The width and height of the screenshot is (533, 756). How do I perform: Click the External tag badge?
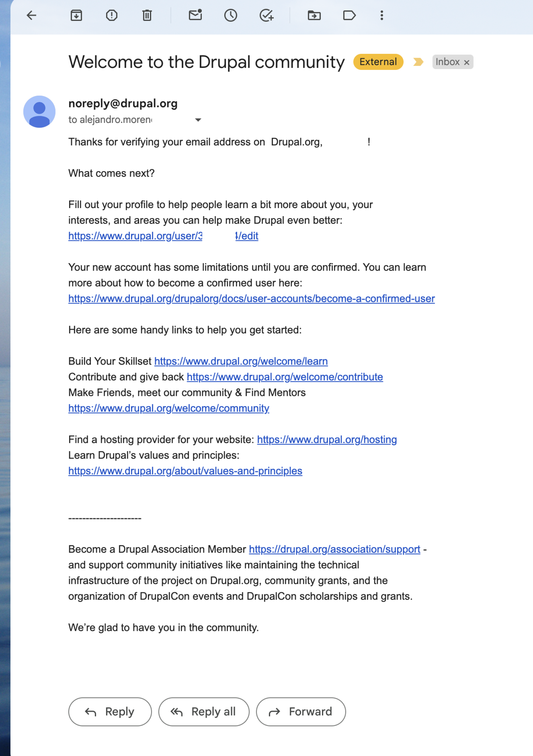click(378, 62)
